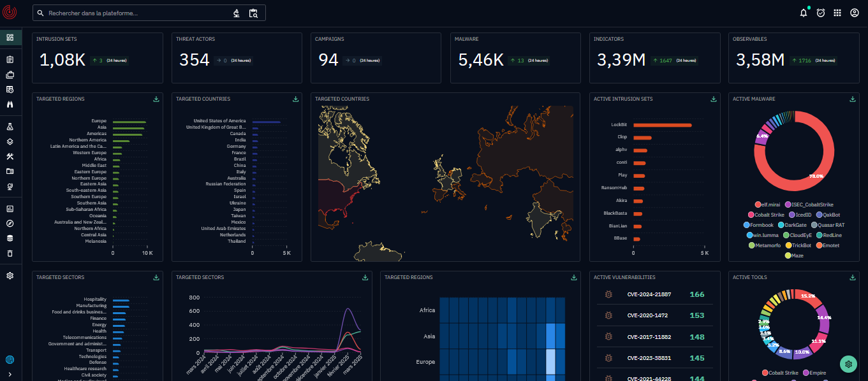Click the CVE-2024-21887 vulnerability entry

(x=649, y=294)
